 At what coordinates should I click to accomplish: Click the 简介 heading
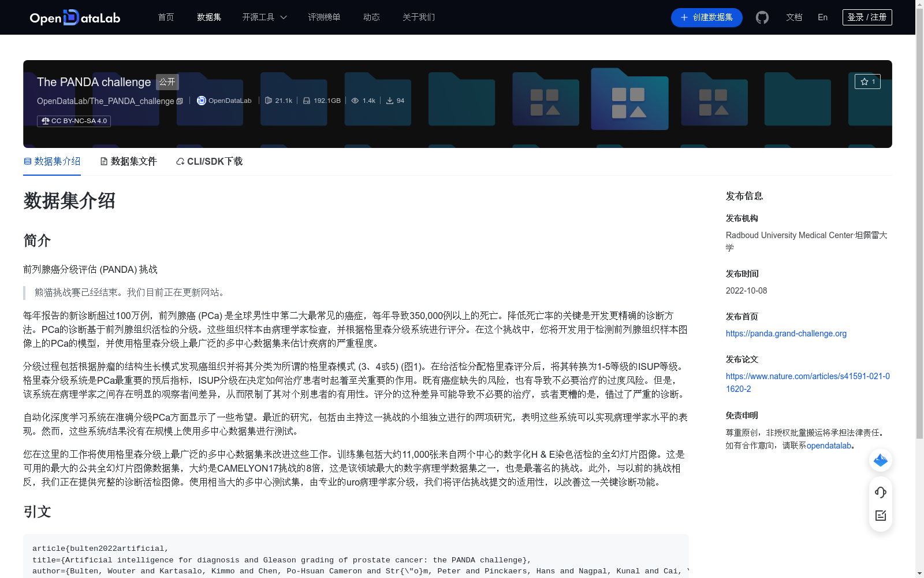pos(37,240)
